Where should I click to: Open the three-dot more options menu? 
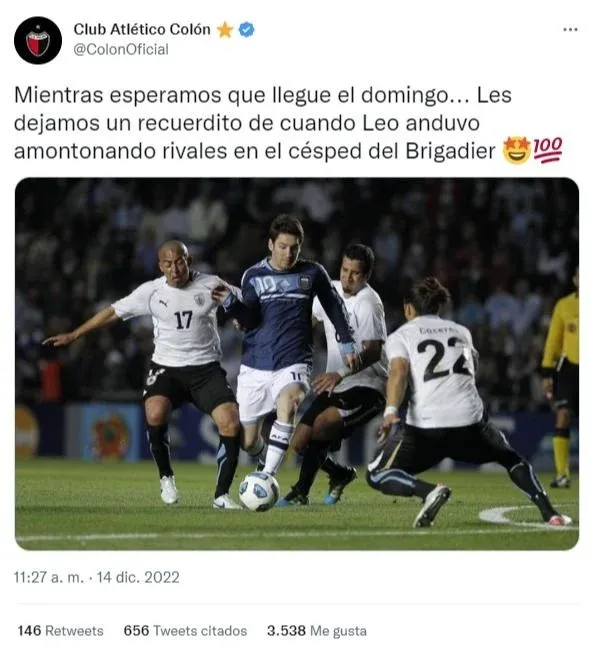[570, 29]
